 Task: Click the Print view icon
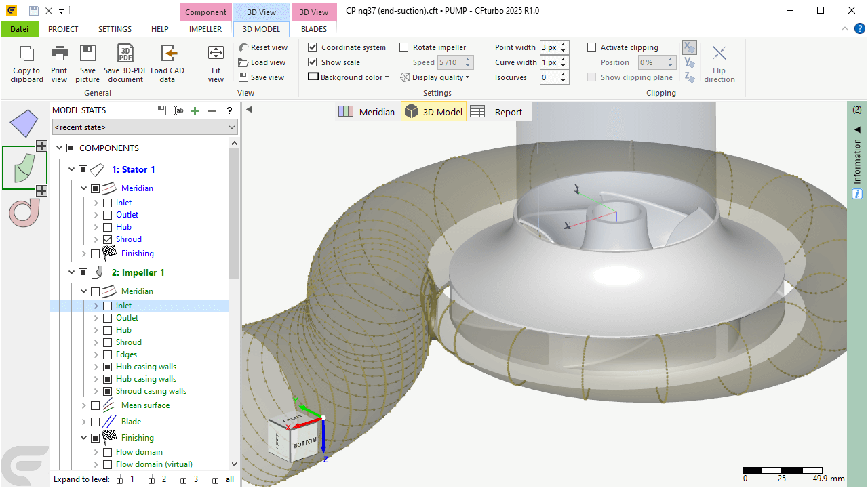coord(60,54)
